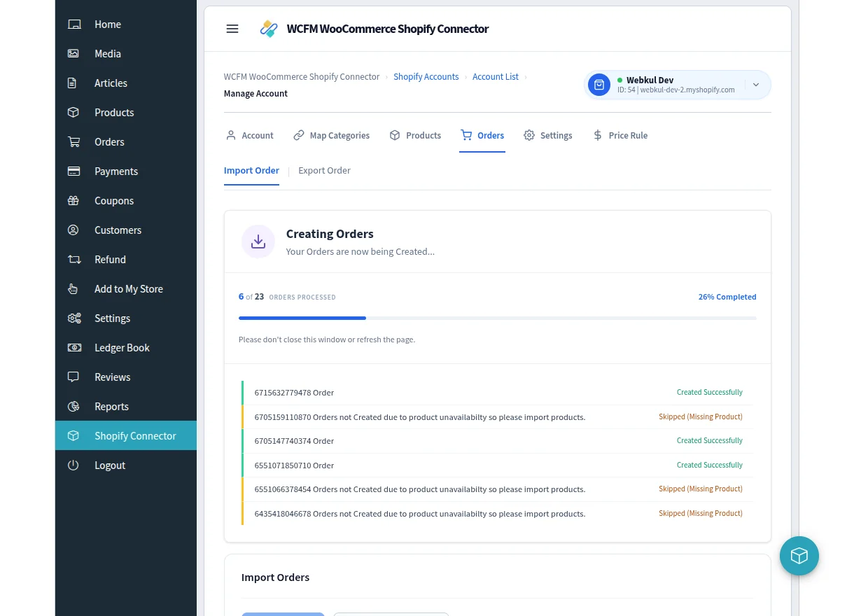854x616 pixels.
Task: Select Shopify Connector in the sidebar
Action: click(x=126, y=435)
